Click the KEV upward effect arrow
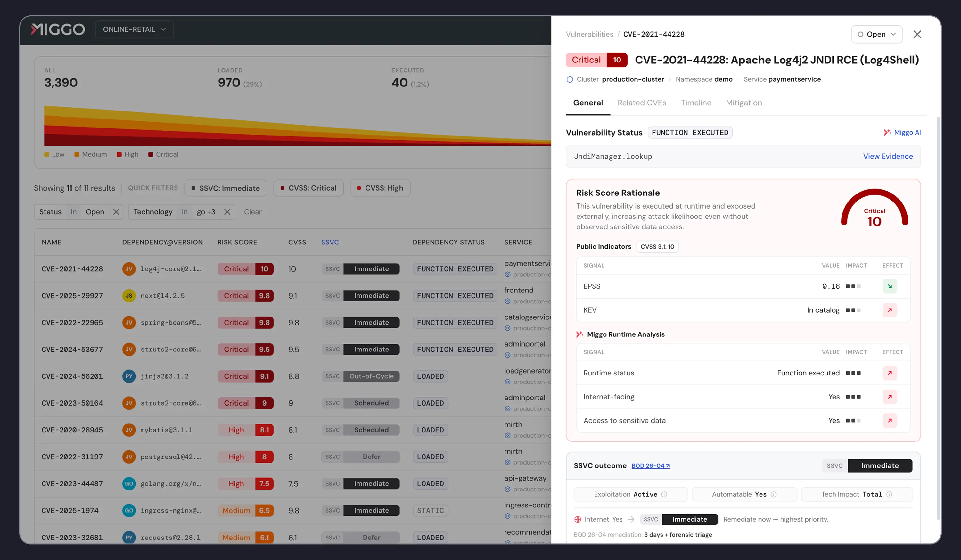This screenshot has height=560, width=961. 889,310
